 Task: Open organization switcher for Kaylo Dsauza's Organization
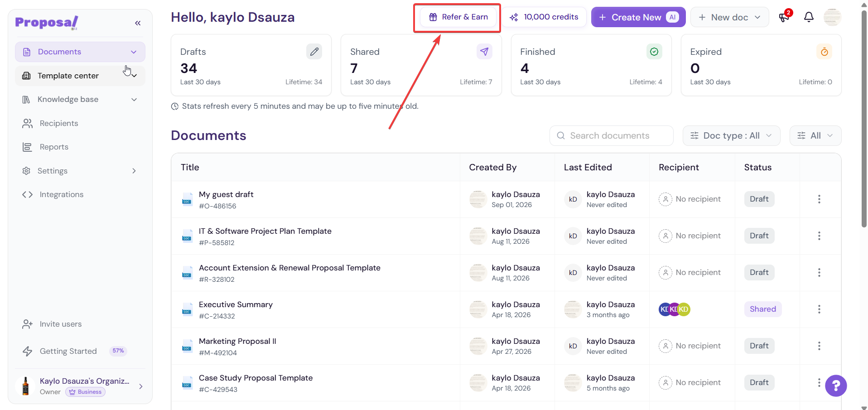[x=80, y=386]
